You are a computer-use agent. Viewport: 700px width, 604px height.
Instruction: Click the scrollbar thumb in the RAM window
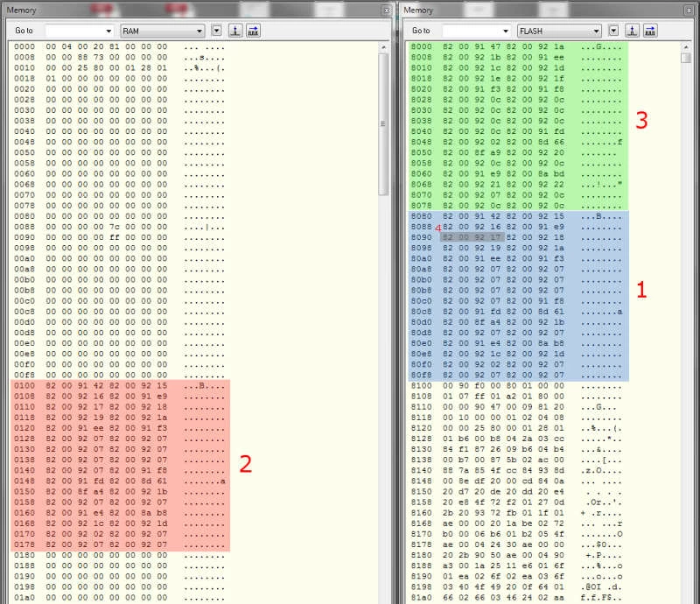[x=383, y=124]
